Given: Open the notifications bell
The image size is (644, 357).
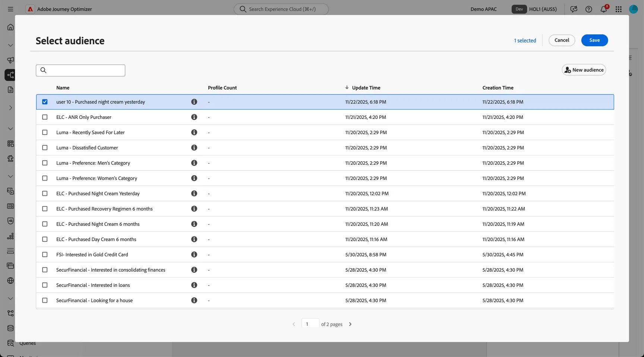Looking at the screenshot, I should 604,9.
